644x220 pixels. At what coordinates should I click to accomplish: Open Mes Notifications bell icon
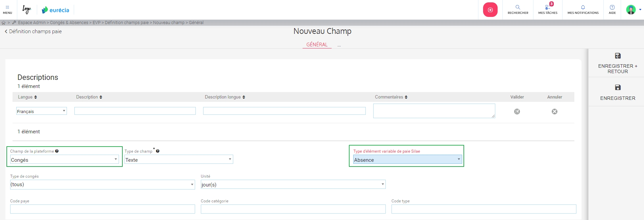(x=583, y=7)
